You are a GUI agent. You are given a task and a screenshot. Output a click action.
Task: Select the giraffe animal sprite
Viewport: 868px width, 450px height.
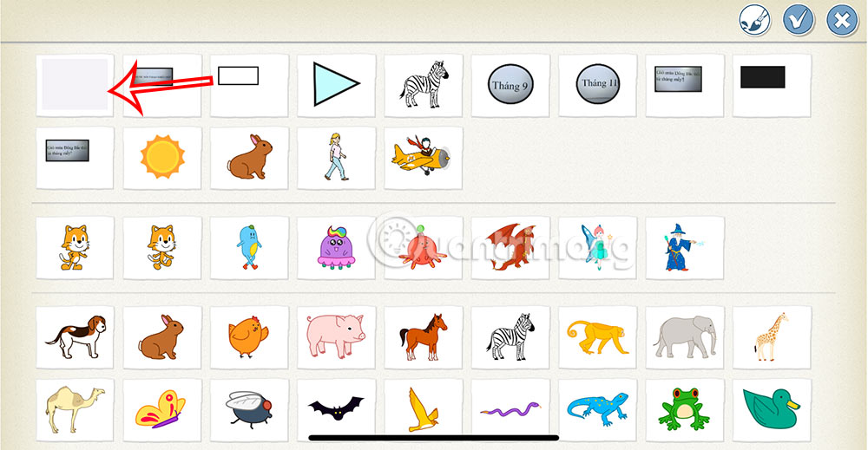click(x=772, y=337)
